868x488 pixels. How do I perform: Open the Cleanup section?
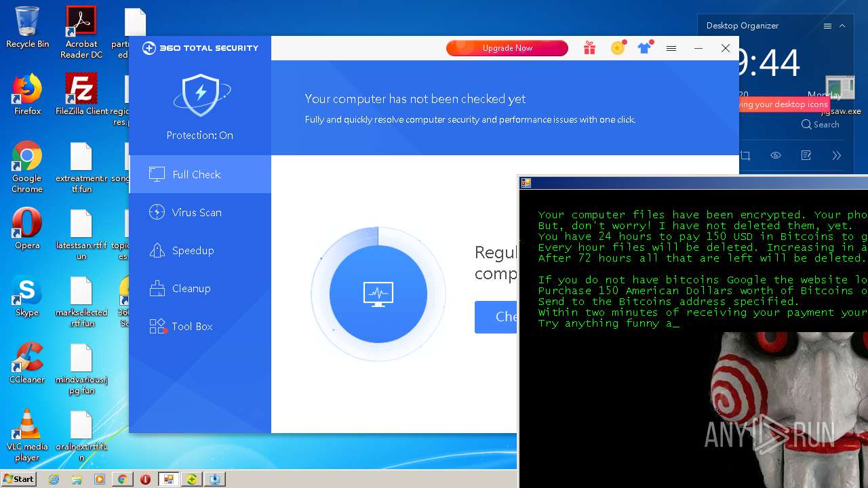(x=200, y=288)
